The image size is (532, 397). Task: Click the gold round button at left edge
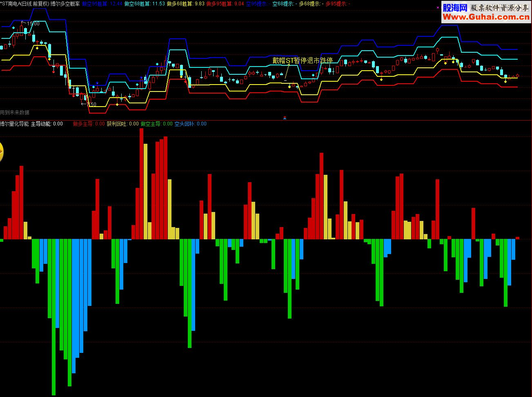tap(1, 152)
